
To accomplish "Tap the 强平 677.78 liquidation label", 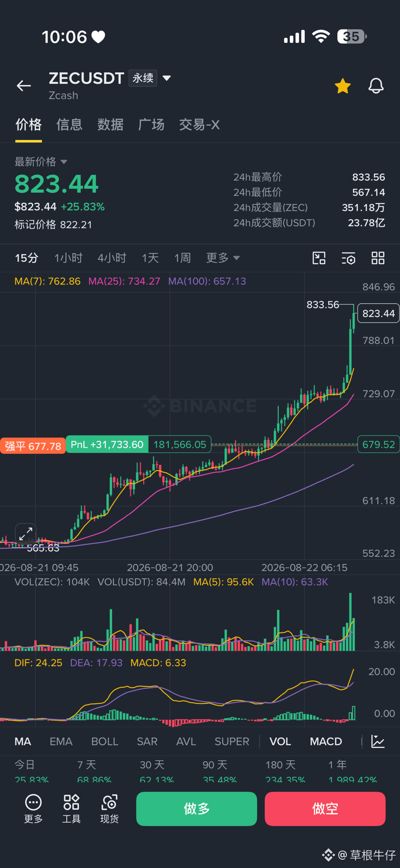I will point(33,446).
